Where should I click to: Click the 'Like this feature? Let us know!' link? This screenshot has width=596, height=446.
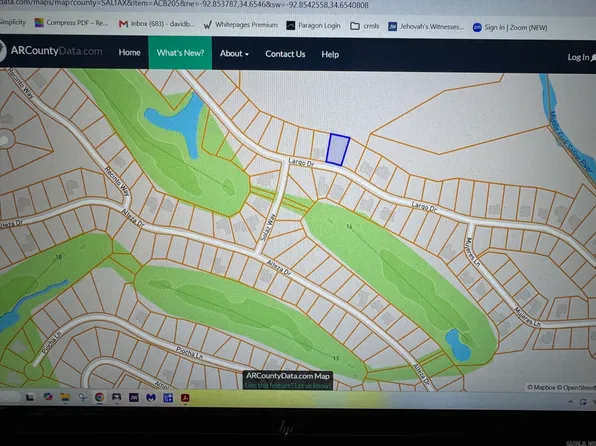pos(288,386)
